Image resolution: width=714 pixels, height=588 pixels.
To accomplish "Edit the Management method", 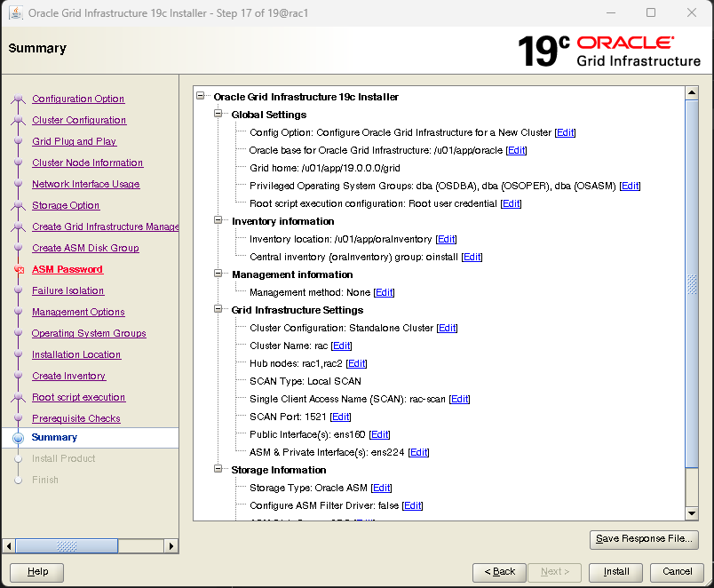I will (x=384, y=292).
